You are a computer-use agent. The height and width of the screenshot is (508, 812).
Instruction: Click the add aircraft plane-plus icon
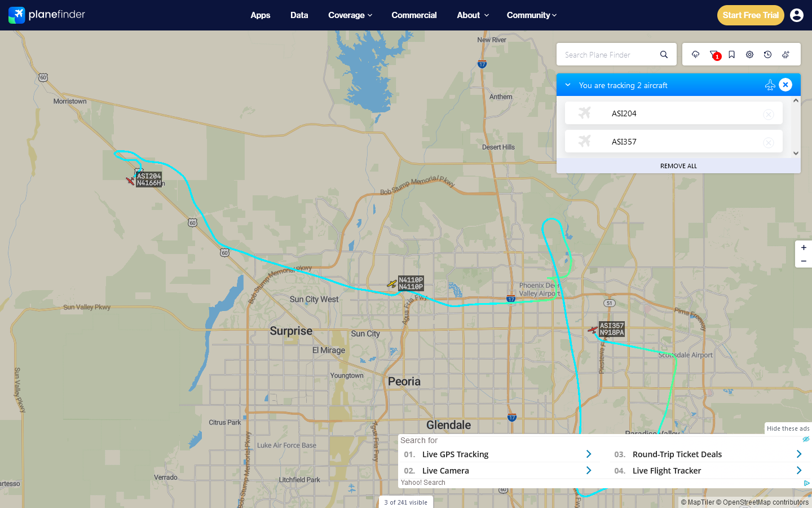[x=785, y=55]
